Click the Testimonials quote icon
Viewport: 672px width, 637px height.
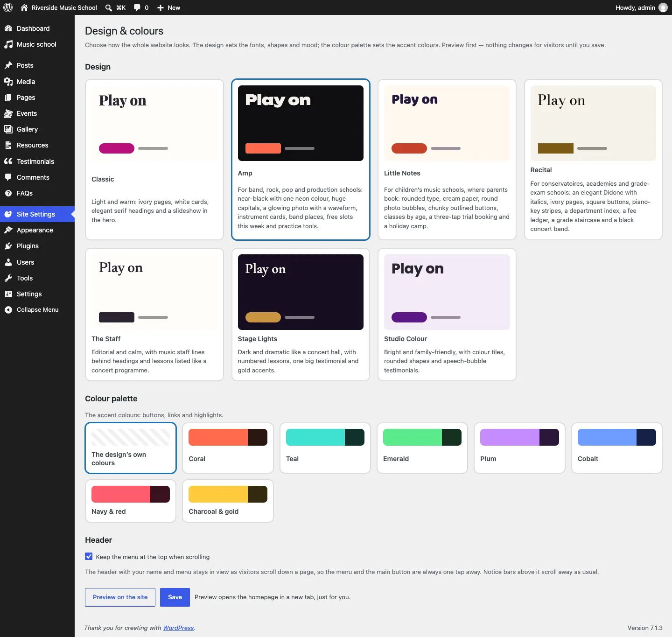pyautogui.click(x=8, y=161)
